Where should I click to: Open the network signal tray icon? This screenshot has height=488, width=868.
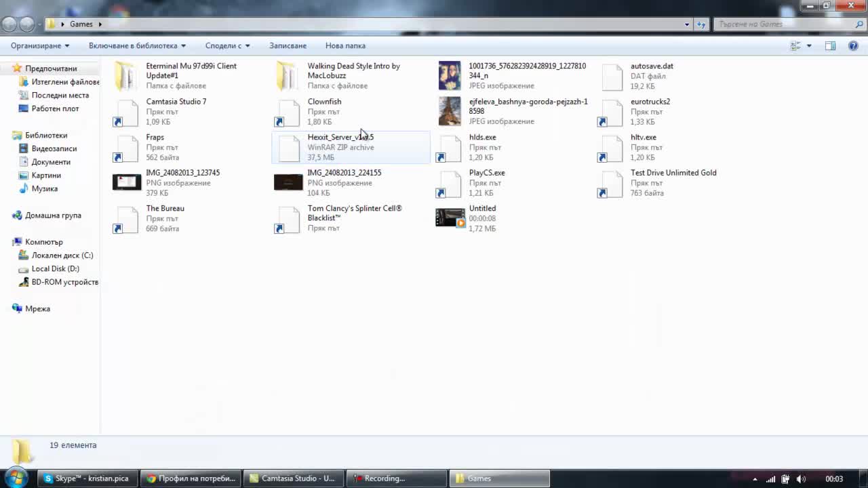[770, 479]
